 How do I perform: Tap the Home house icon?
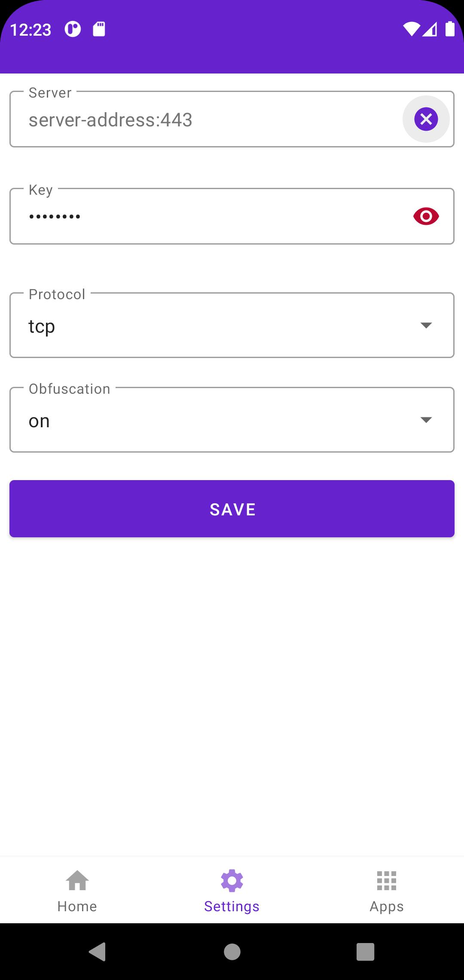tap(77, 880)
